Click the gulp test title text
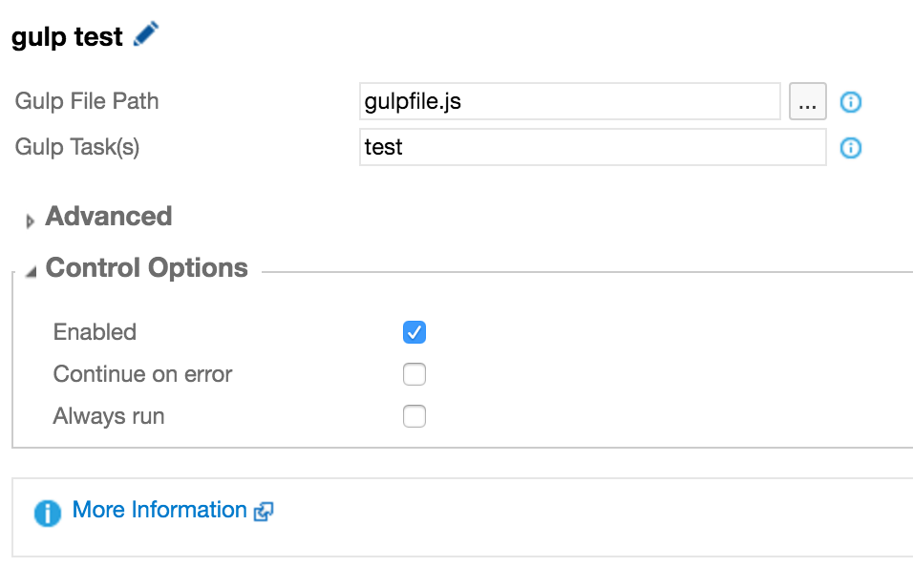Screen dimensions: 913x588 67,37
